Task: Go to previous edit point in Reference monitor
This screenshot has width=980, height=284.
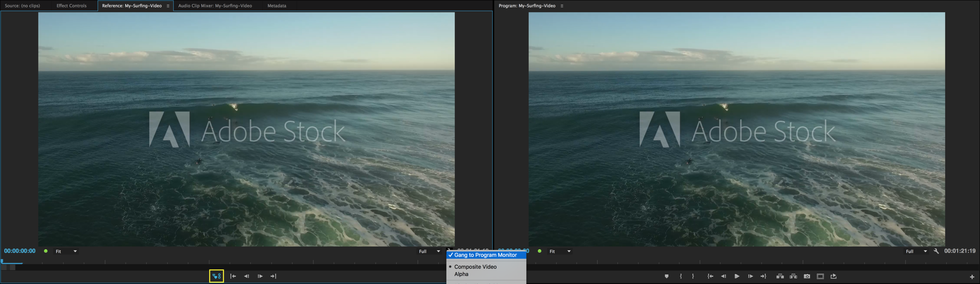Action: [x=233, y=276]
